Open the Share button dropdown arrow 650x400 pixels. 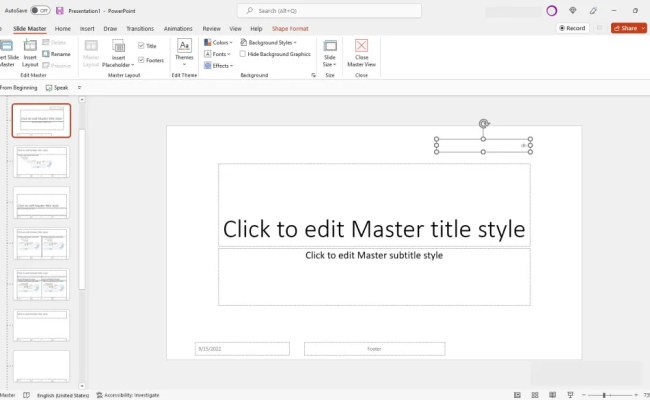(x=643, y=28)
